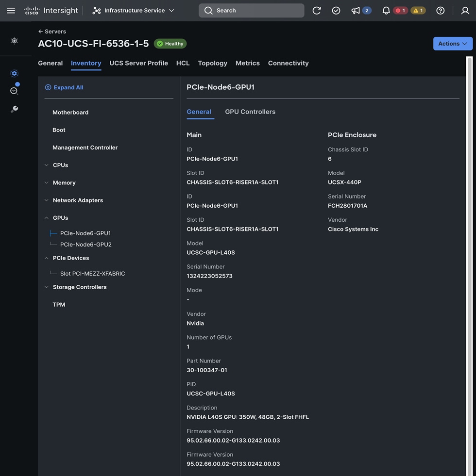This screenshot has height=476, width=476.
Task: Click the NVIDIA L40S GPU description
Action: point(248,417)
